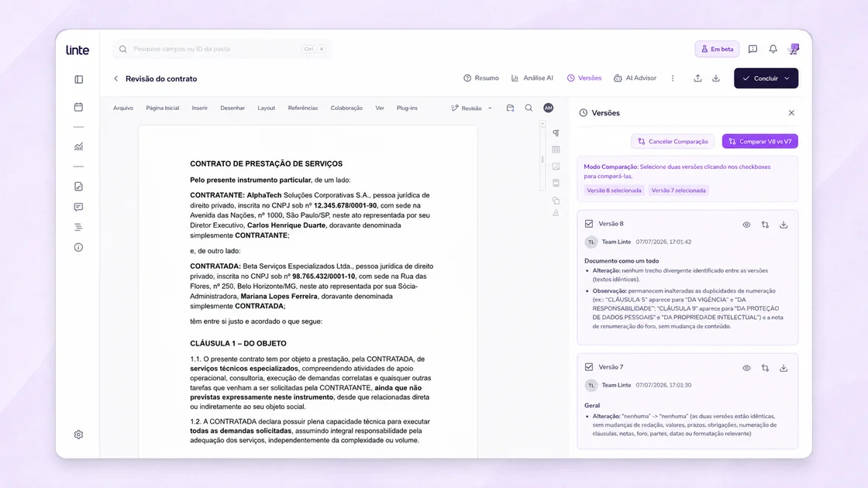Open settings gear in left sidebar
This screenshot has width=868, height=488.
[78, 435]
